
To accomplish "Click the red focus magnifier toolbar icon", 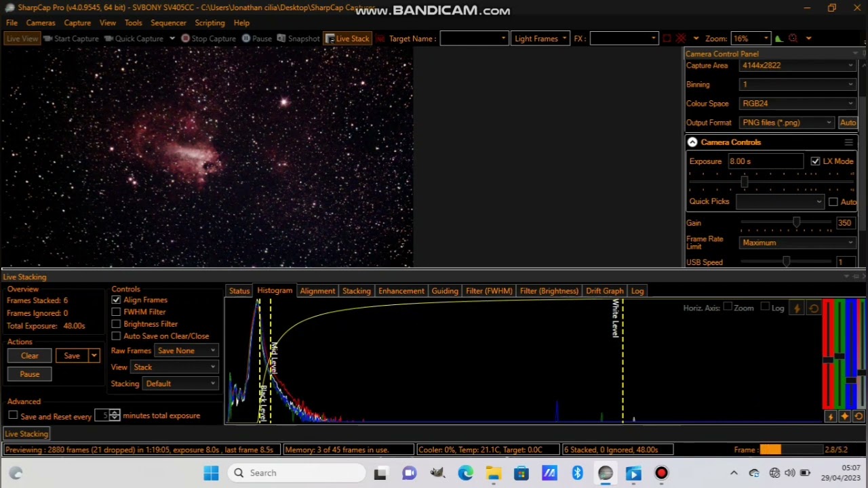I will [793, 39].
